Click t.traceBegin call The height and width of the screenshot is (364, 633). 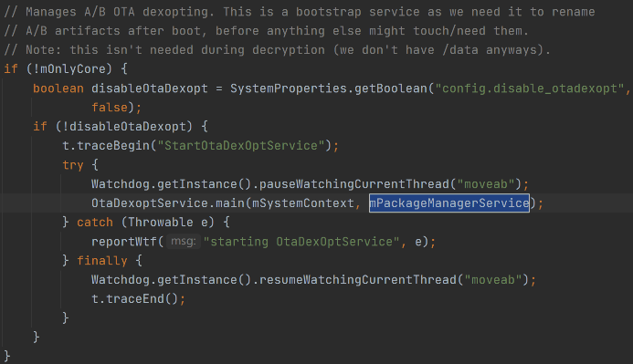click(x=106, y=146)
